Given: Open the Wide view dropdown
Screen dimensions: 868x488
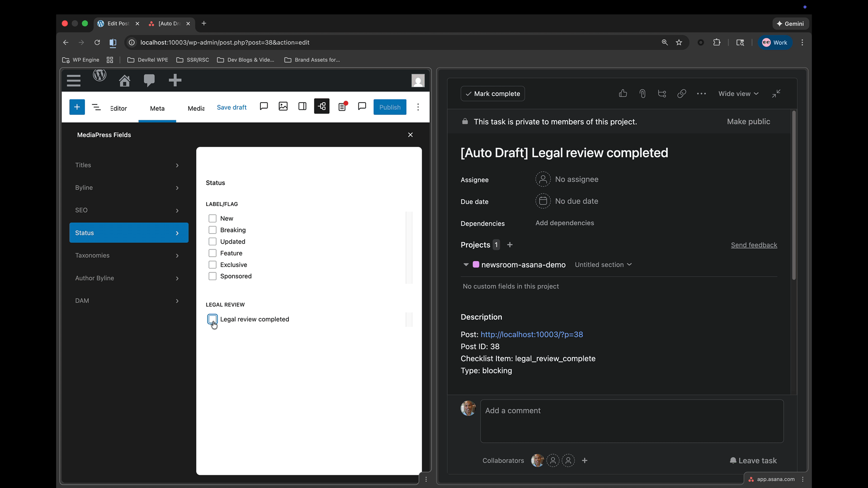Looking at the screenshot, I should click(x=738, y=94).
